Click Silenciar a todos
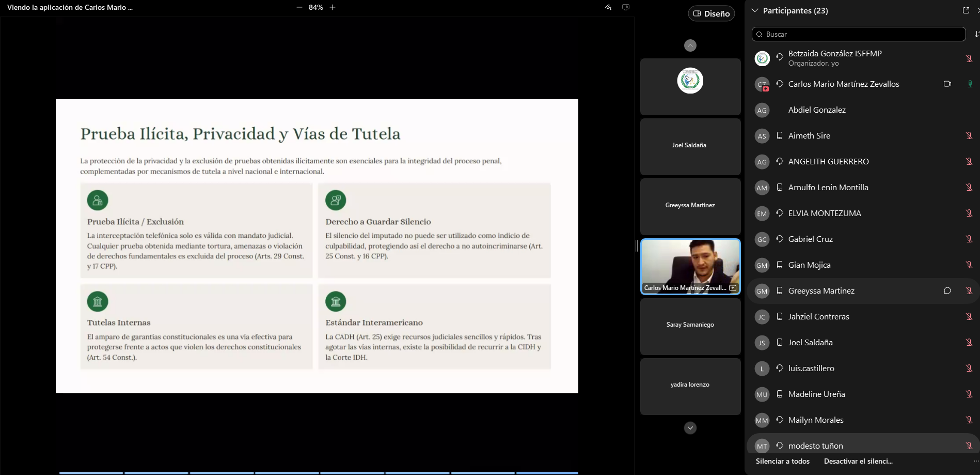 pyautogui.click(x=782, y=461)
